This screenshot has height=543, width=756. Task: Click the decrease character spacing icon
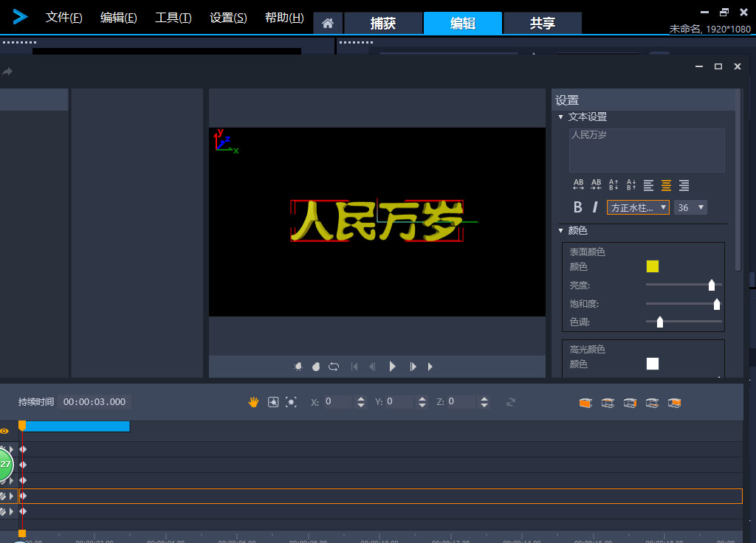(x=596, y=184)
